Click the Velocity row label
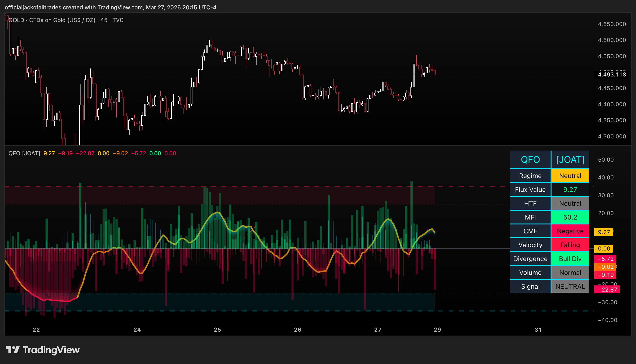Viewport: 636px width, 364px height. tap(530, 245)
